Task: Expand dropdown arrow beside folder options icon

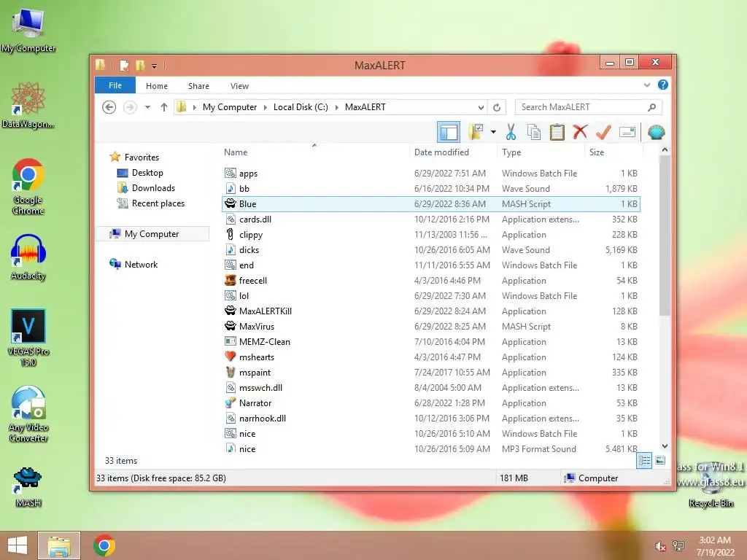Action: pyautogui.click(x=493, y=132)
